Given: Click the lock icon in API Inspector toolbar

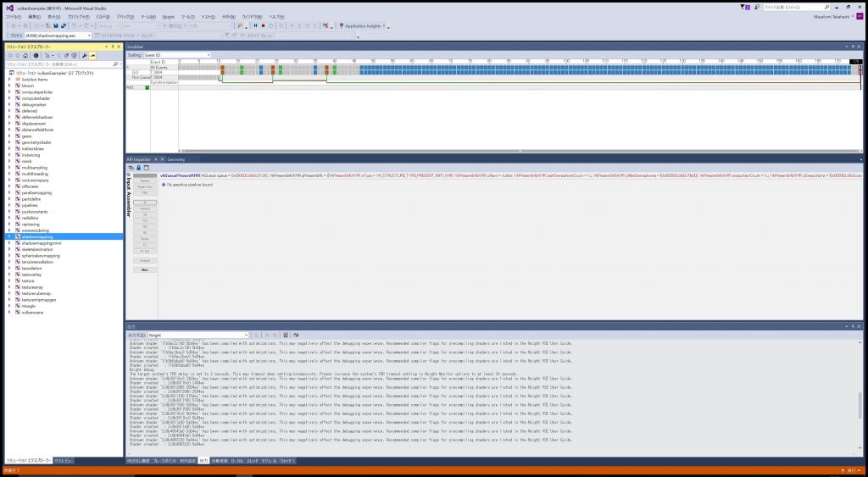Looking at the screenshot, I should point(138,168).
